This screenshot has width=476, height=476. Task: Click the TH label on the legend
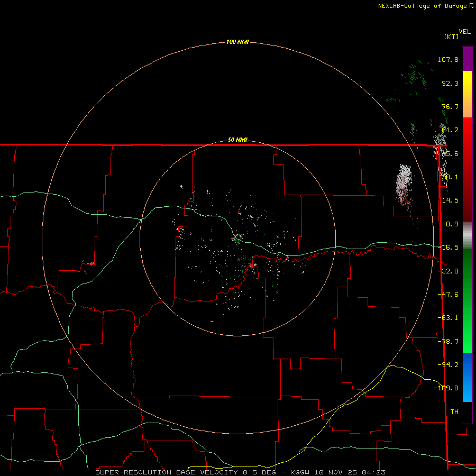coord(454,412)
